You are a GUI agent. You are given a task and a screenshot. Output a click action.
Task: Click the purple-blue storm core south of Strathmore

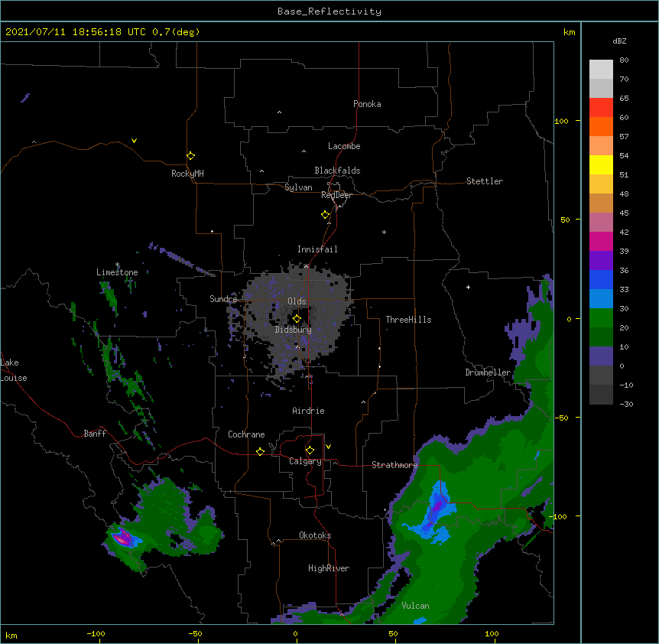[437, 506]
